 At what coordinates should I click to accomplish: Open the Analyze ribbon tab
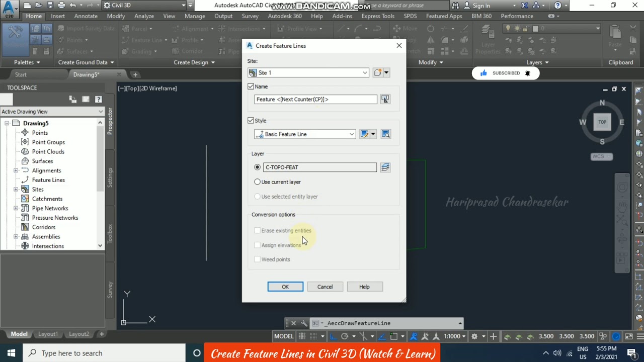click(x=144, y=16)
